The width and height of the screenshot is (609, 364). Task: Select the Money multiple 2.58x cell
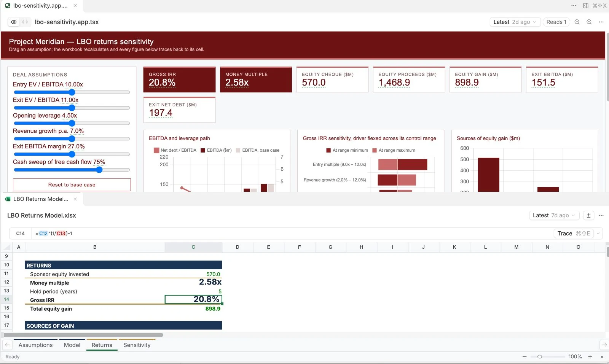pyautogui.click(x=193, y=282)
